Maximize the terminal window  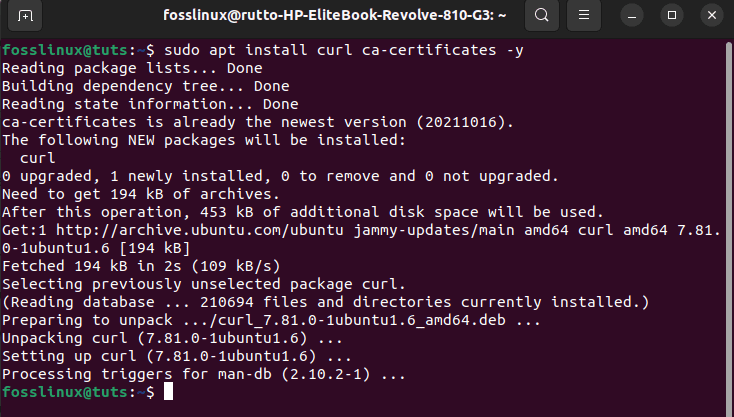tap(672, 15)
